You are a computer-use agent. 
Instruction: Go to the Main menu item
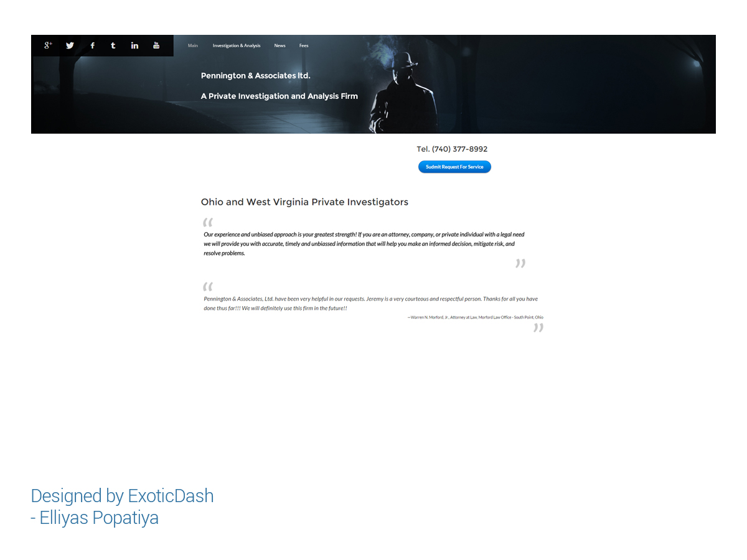[x=193, y=45]
